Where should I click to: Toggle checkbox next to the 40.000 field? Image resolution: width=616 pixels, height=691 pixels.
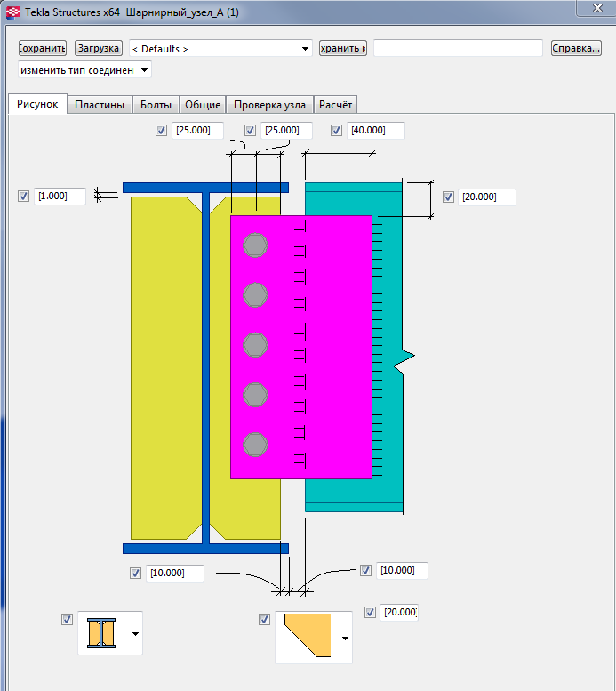click(x=336, y=130)
